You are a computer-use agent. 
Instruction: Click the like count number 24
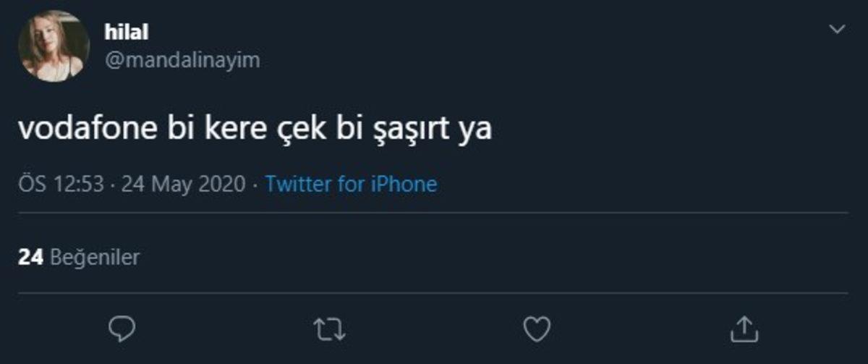32,256
